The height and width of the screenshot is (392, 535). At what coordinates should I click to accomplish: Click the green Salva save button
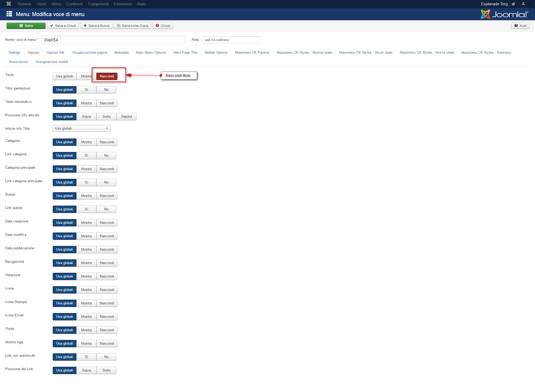26,26
